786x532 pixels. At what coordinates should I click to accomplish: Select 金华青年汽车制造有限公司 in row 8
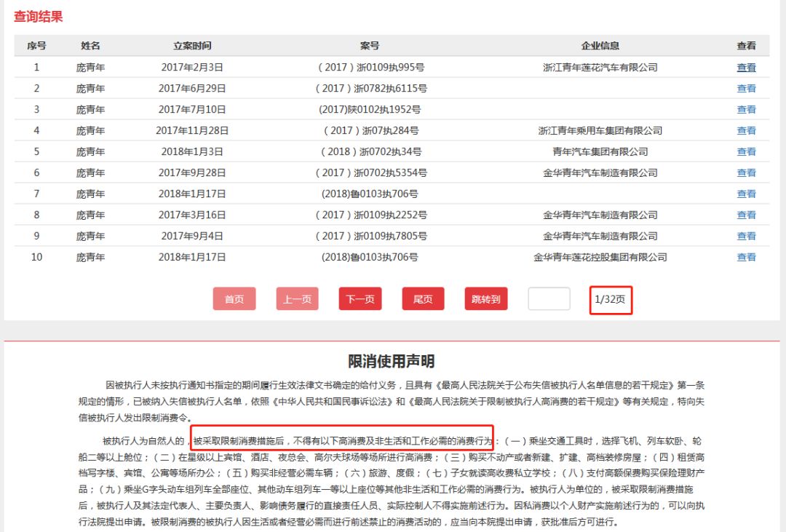600,215
